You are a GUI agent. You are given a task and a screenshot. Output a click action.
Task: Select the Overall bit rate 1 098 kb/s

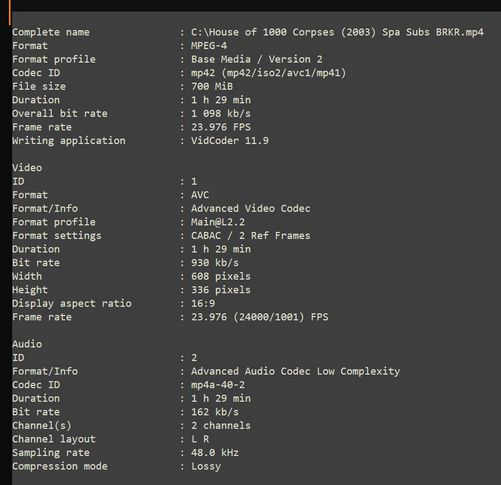click(x=221, y=114)
